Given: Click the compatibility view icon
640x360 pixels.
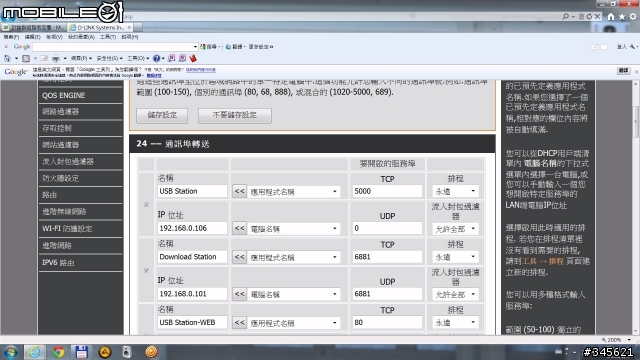Looking at the screenshot, I should pyautogui.click(x=581, y=17).
